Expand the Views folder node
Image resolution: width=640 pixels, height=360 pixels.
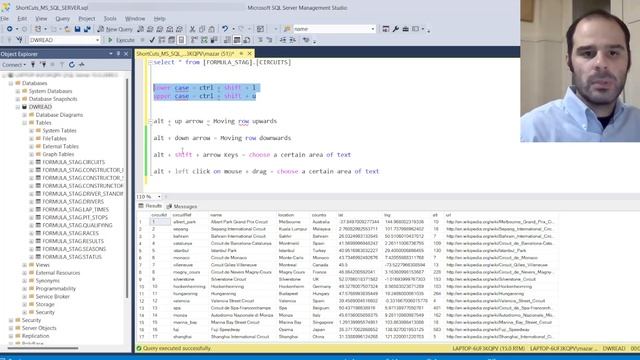[24, 265]
